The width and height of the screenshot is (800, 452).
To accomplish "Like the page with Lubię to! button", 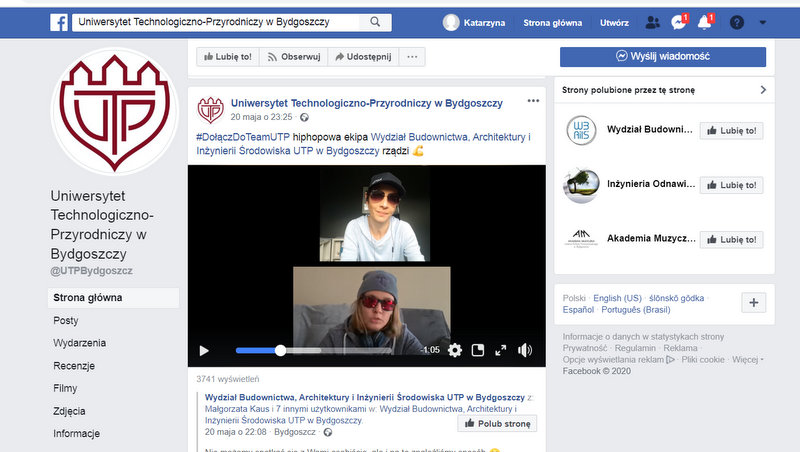I will coord(228,57).
